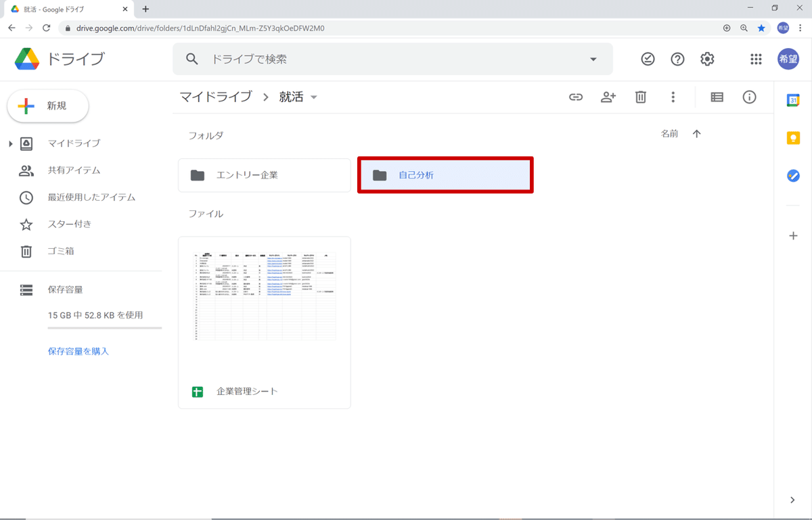Click the 新規 button to create new
The width and height of the screenshot is (812, 520).
(47, 105)
